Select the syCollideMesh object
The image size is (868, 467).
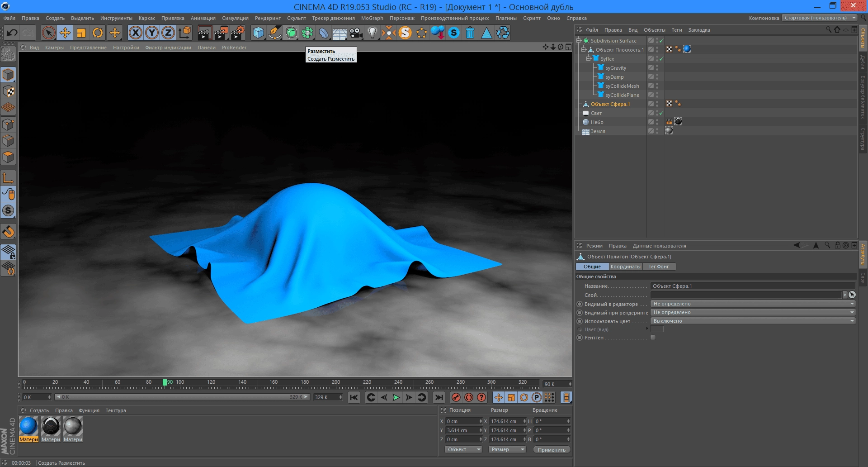click(x=622, y=86)
